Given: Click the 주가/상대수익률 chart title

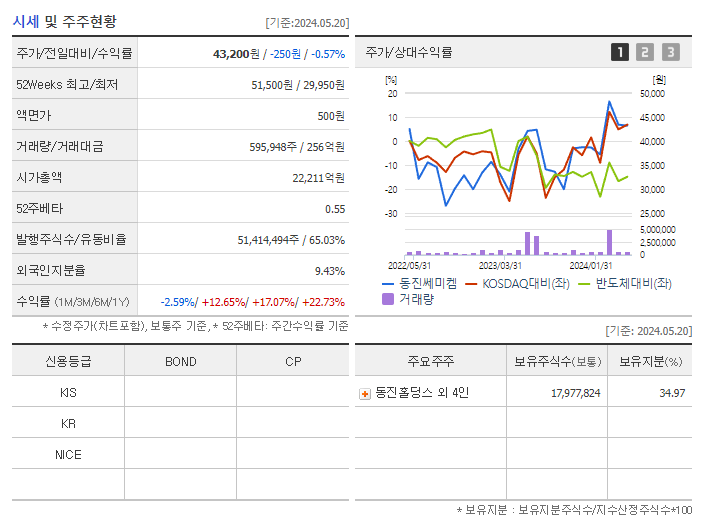Looking at the screenshot, I should coord(409,52).
